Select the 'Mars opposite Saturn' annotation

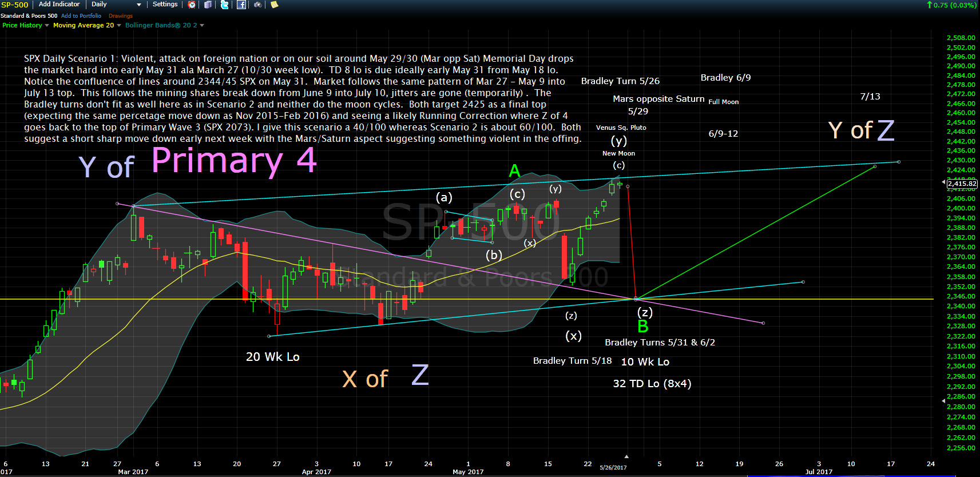point(658,99)
